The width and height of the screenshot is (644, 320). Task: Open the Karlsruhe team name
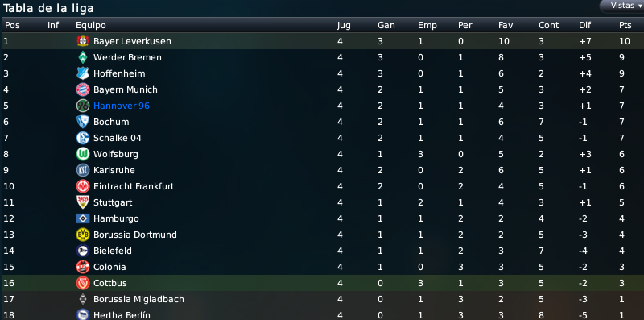click(x=114, y=170)
